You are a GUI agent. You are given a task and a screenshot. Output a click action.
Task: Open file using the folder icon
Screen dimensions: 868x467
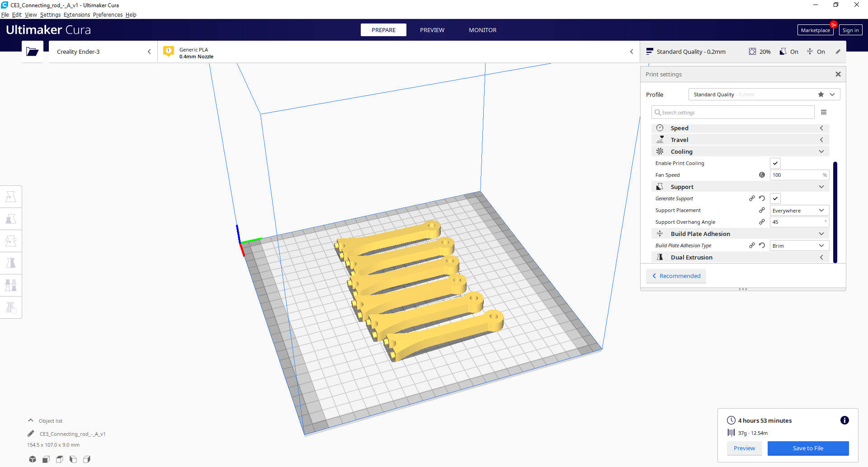point(33,52)
